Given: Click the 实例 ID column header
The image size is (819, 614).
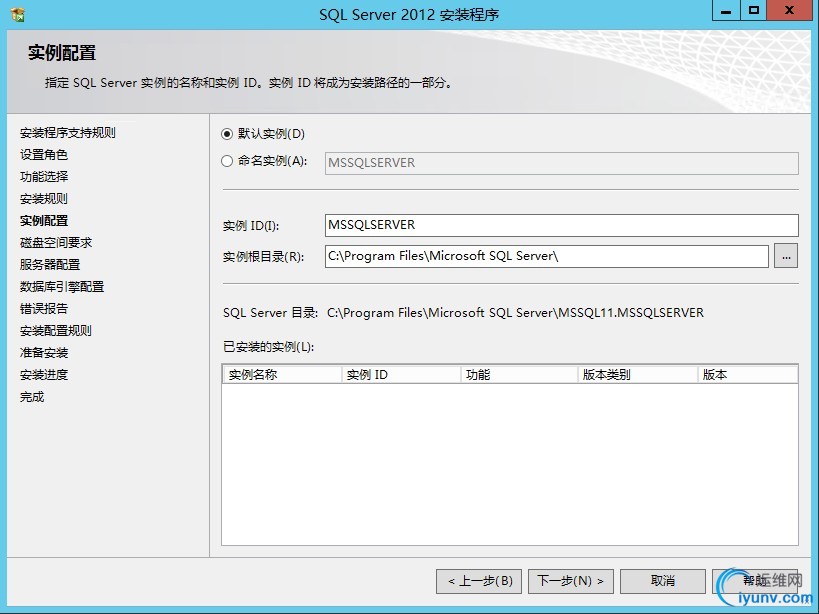Looking at the screenshot, I should pos(401,374).
